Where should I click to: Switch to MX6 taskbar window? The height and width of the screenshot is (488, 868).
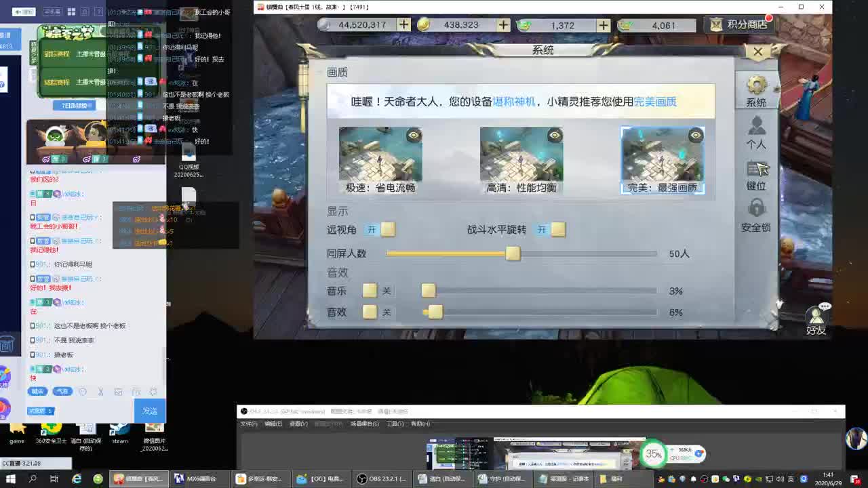click(x=199, y=479)
